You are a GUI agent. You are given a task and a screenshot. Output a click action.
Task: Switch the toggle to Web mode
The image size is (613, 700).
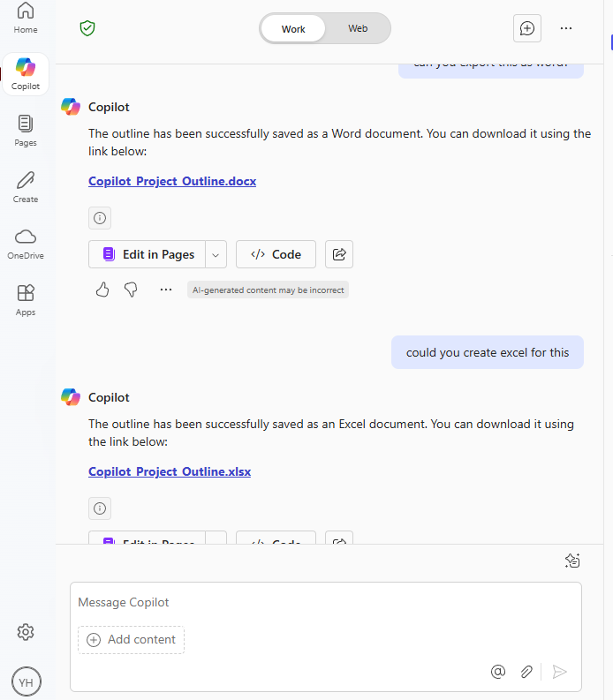(358, 28)
